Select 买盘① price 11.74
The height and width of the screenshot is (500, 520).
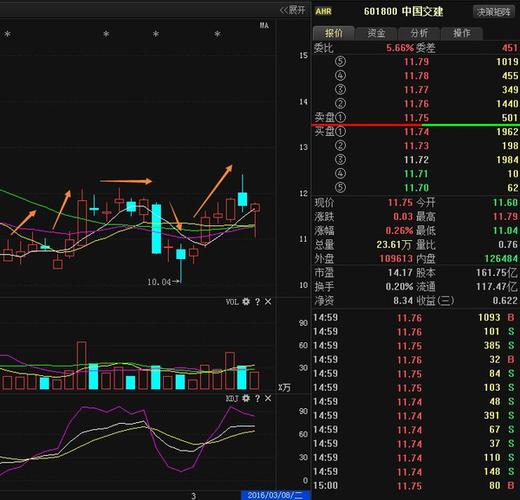click(x=416, y=132)
